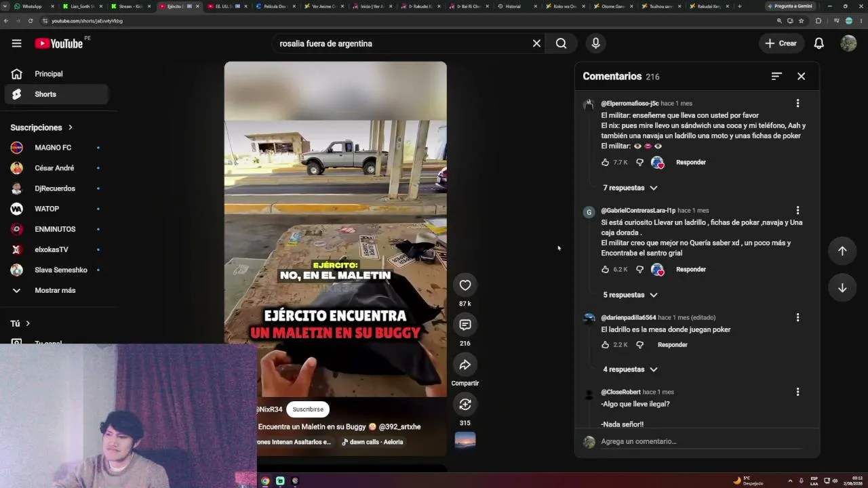Open a new browser tab
This screenshot has height=488, width=868.
click(739, 6)
